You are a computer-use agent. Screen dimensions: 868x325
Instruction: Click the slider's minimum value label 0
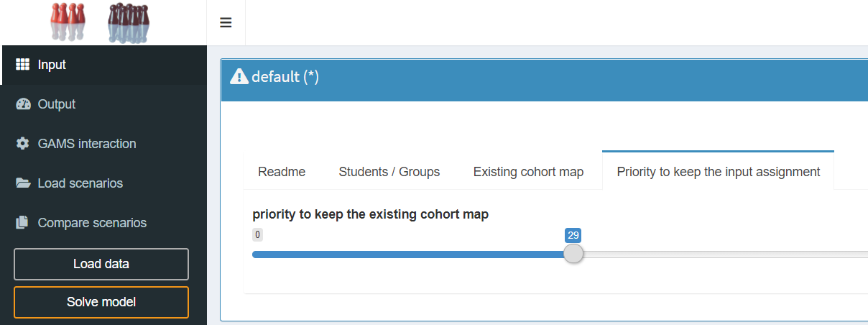(257, 234)
